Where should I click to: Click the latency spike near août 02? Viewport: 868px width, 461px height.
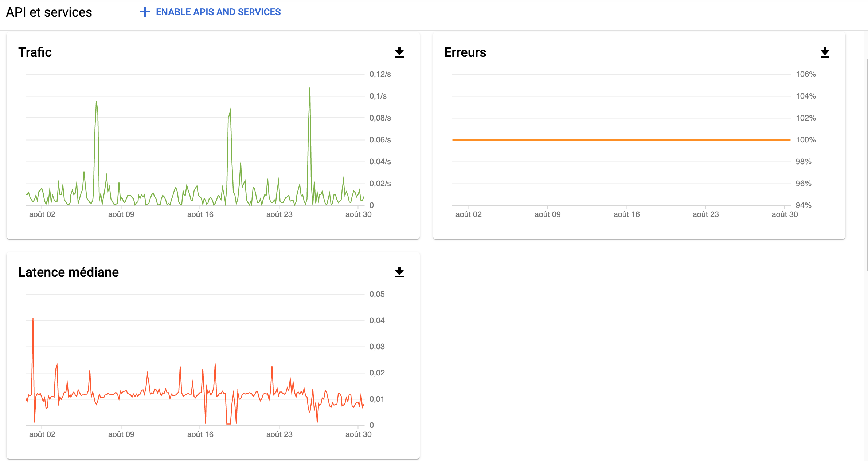(x=34, y=319)
